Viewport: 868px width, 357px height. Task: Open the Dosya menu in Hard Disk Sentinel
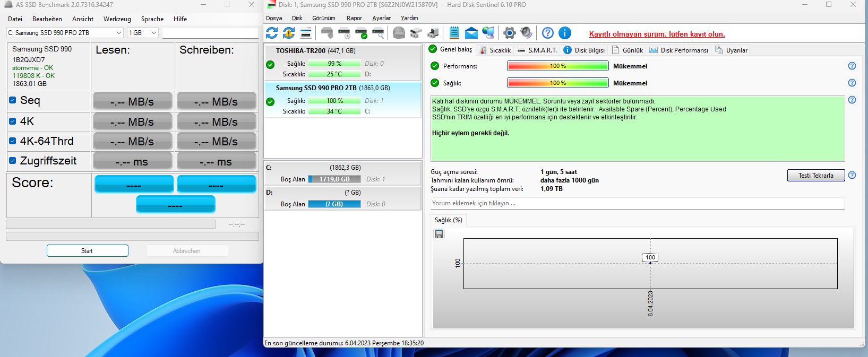coord(274,18)
